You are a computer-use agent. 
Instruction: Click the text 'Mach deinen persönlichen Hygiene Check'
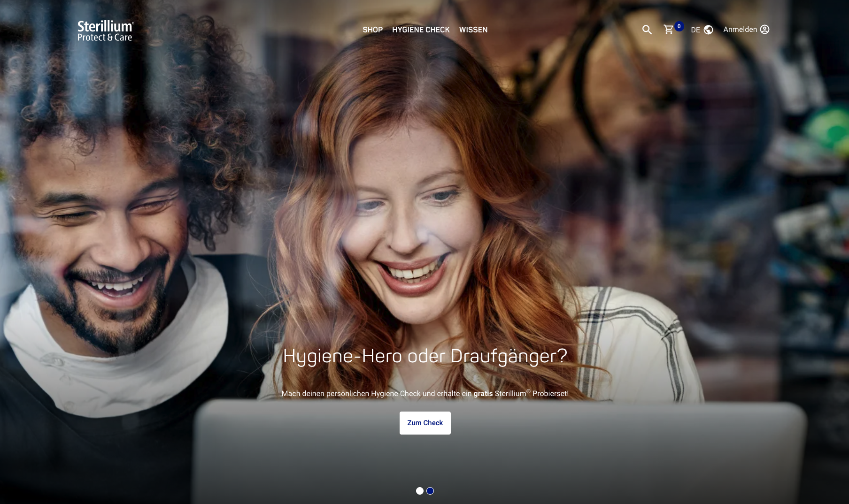(x=351, y=393)
